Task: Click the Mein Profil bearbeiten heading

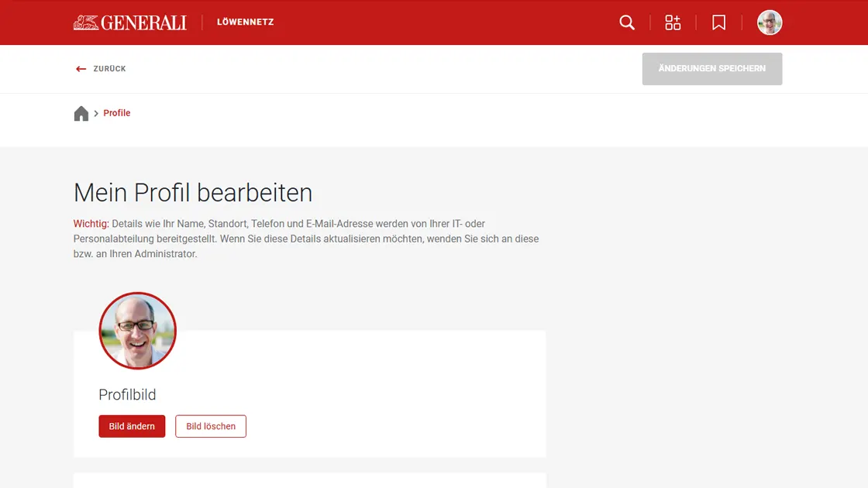Action: 192,193
